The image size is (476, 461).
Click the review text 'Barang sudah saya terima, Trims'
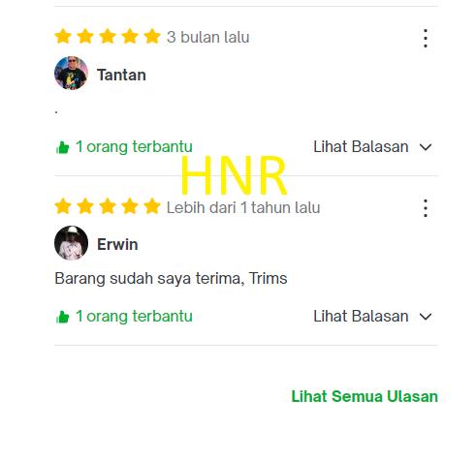click(x=171, y=279)
